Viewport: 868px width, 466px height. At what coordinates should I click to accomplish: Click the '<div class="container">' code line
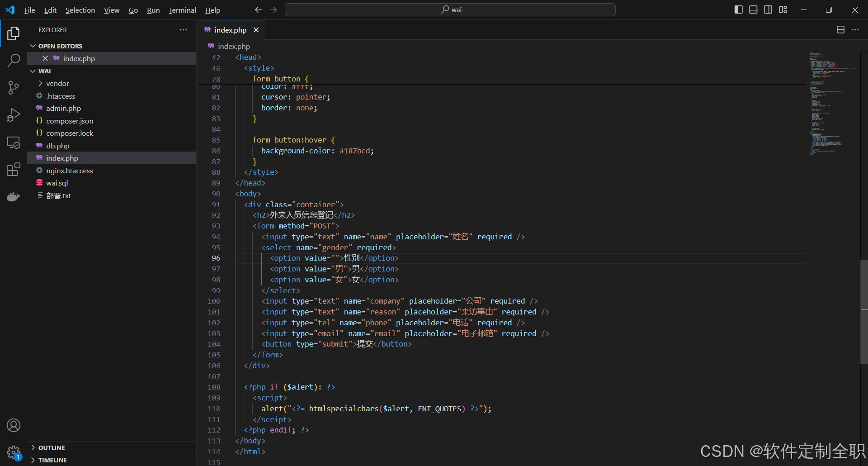pyautogui.click(x=294, y=204)
